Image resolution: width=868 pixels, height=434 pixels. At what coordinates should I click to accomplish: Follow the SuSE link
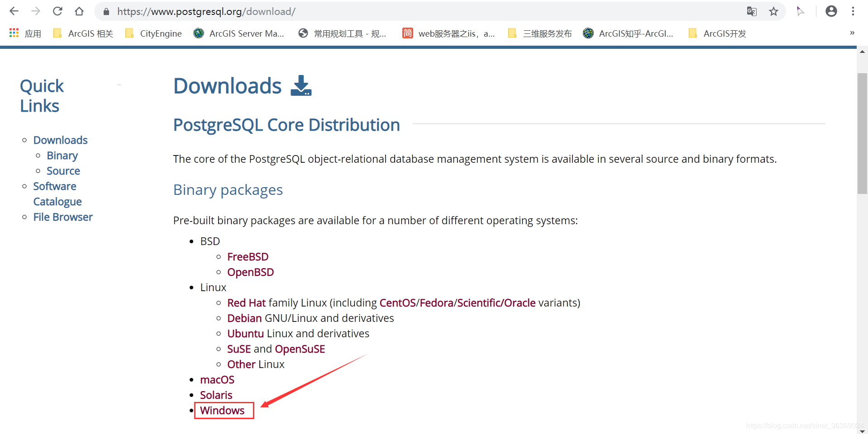(x=239, y=349)
